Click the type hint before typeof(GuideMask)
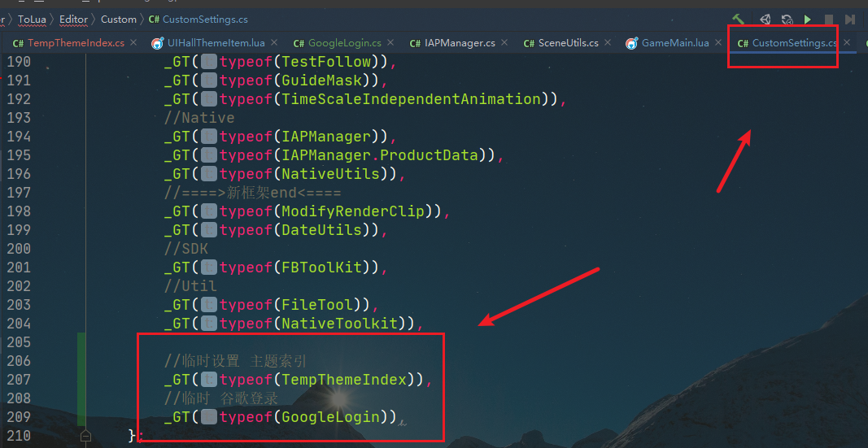The width and height of the screenshot is (868, 448). [209, 80]
